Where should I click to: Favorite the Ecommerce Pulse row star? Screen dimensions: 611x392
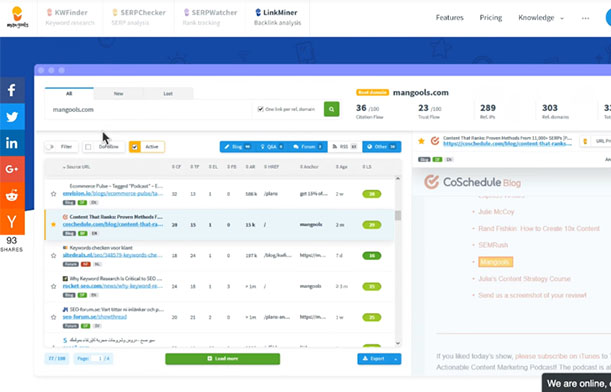coord(53,194)
